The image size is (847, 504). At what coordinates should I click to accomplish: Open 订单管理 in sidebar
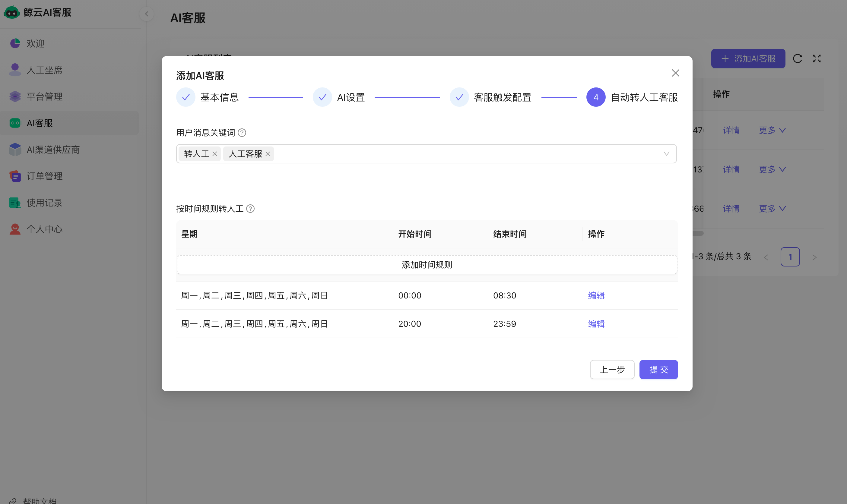click(x=44, y=176)
